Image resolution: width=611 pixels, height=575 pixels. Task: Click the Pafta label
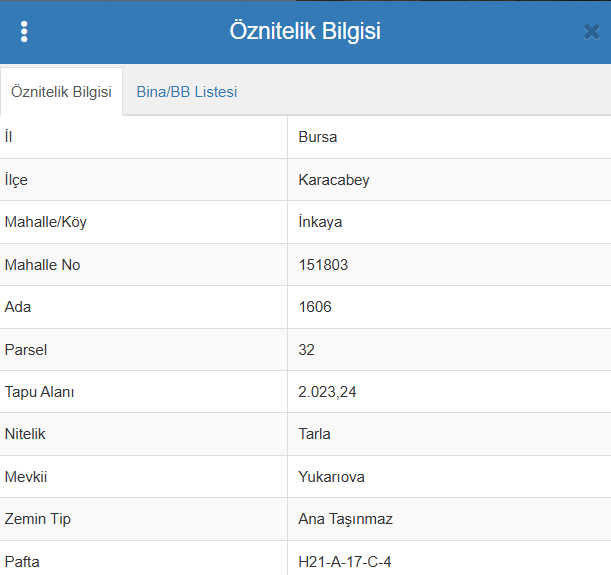coord(22,562)
